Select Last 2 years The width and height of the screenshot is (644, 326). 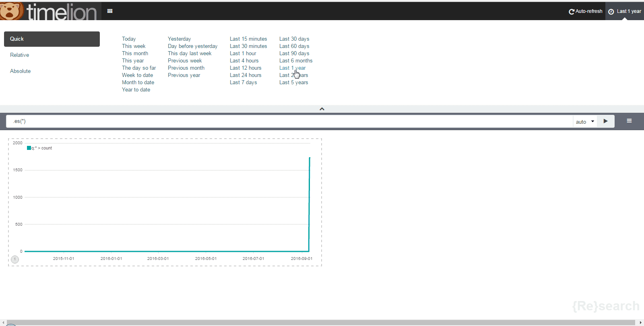pyautogui.click(x=293, y=75)
